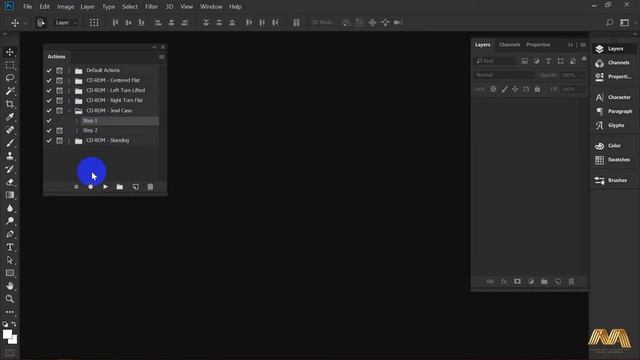Open the Character panel from the dock
This screenshot has height=360, width=640.
point(614,97)
